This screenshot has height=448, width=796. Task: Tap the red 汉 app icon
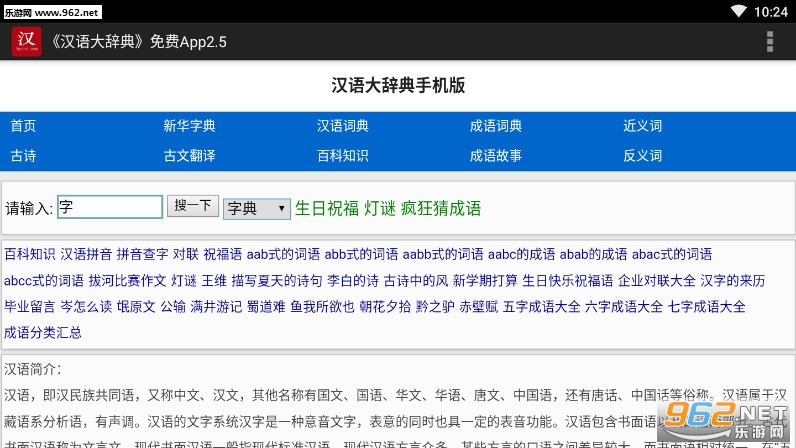26,41
